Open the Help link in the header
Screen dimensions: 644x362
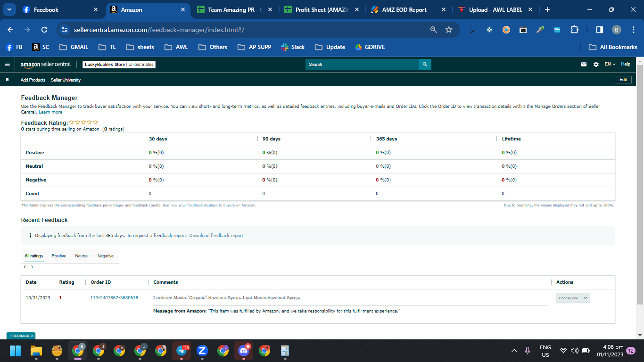tap(626, 65)
